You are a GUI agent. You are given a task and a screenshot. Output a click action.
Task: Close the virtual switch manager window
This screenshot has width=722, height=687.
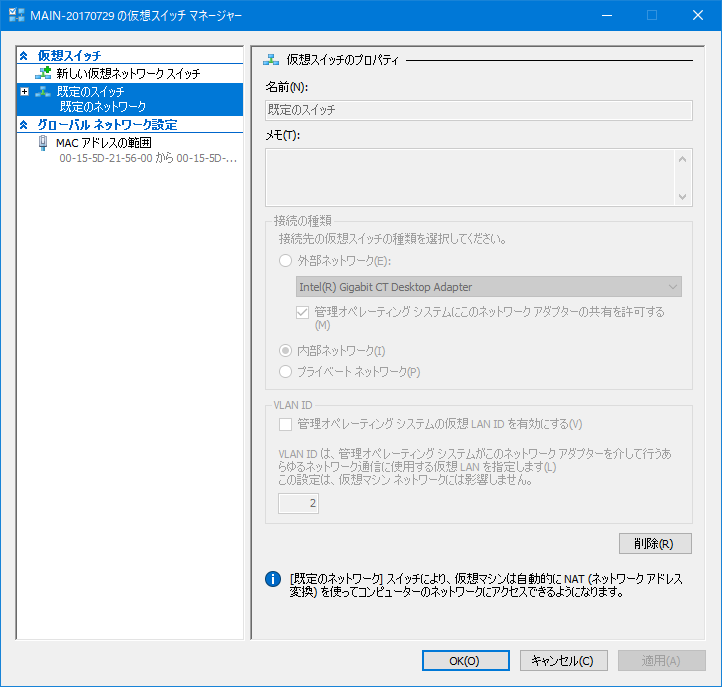point(698,15)
